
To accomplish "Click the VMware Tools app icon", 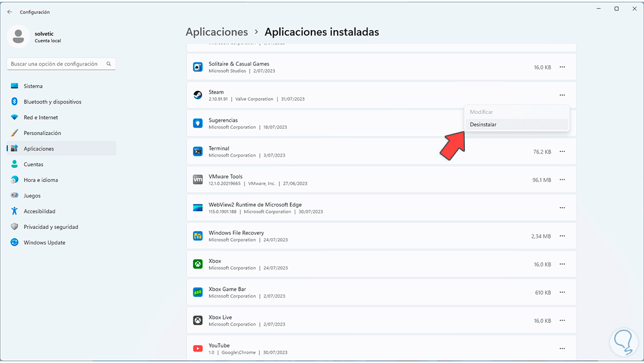I will (x=198, y=179).
